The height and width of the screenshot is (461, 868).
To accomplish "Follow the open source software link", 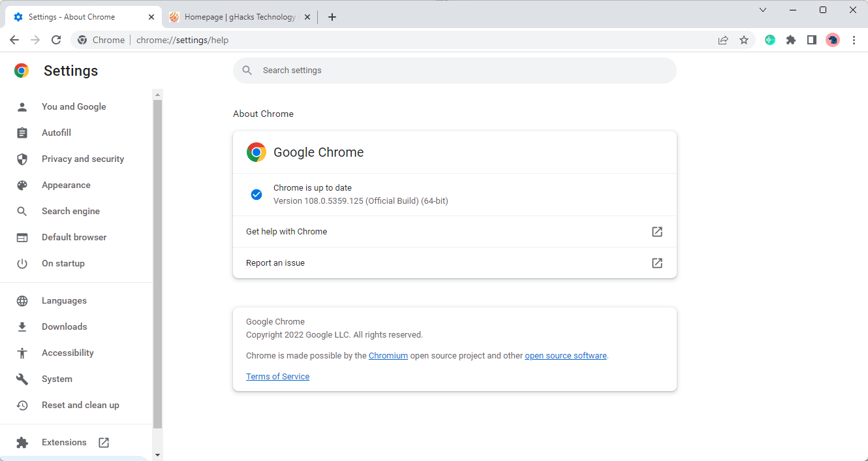I will pyautogui.click(x=566, y=356).
